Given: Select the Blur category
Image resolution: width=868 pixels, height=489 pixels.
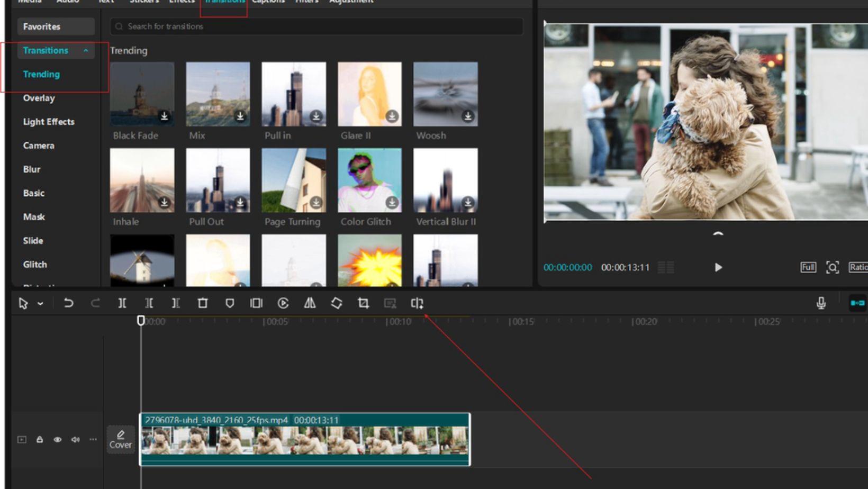Looking at the screenshot, I should [x=32, y=169].
